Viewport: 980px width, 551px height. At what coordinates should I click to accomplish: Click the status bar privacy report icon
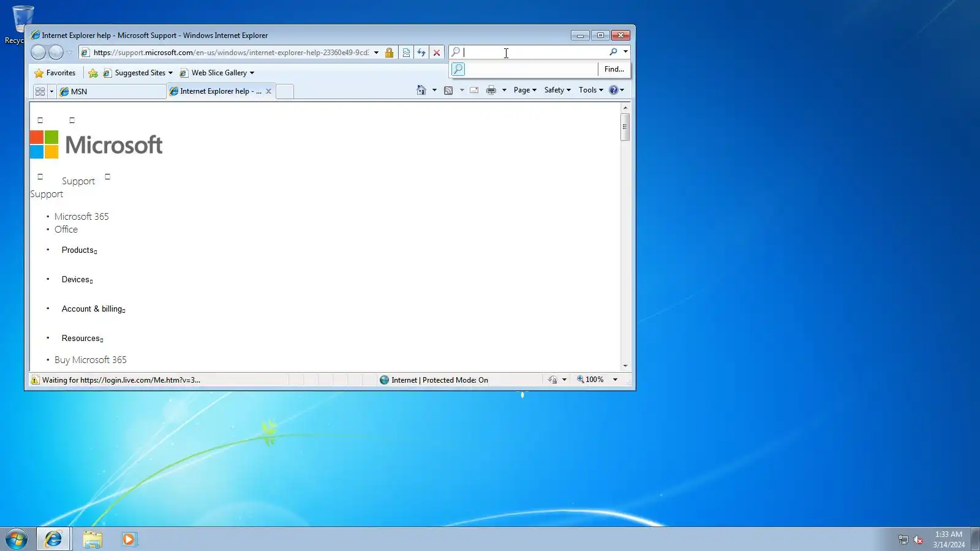(x=552, y=380)
